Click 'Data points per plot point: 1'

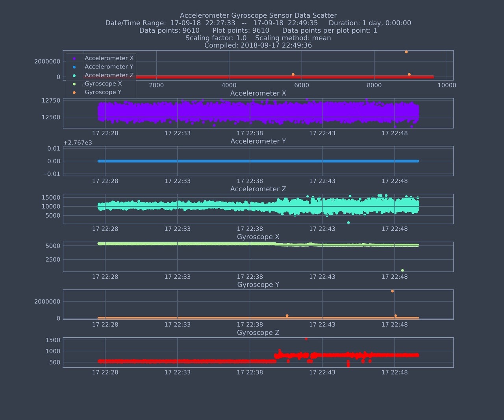(330, 31)
